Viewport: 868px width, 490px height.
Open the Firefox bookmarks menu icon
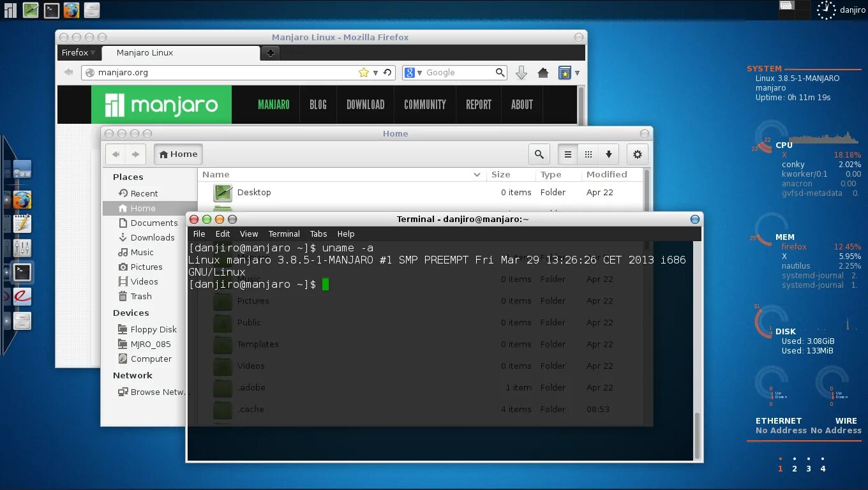pos(565,73)
